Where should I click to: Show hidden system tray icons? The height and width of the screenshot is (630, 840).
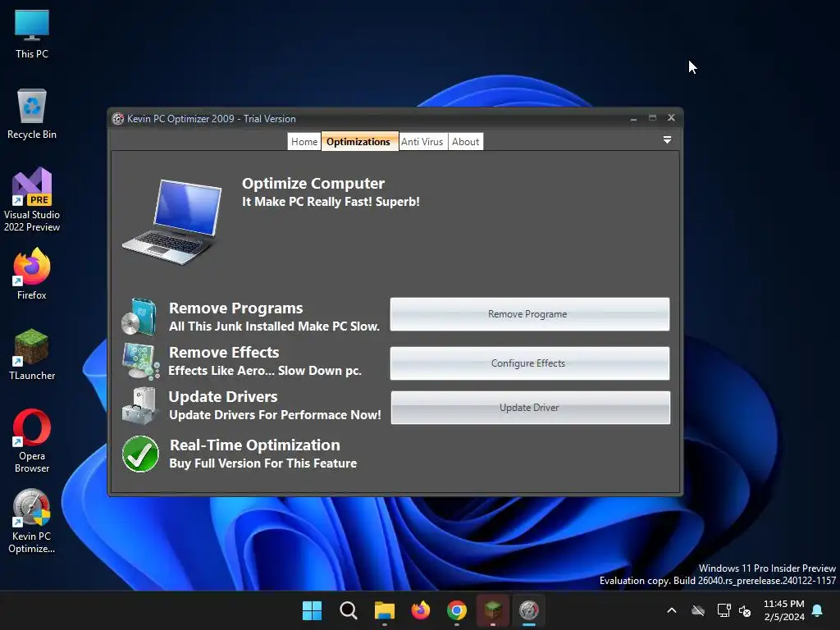(671, 610)
